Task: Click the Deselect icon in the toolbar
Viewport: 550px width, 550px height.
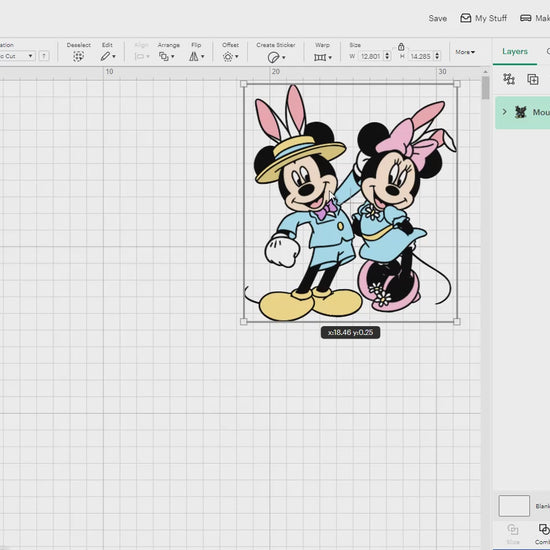Action: pos(78,56)
